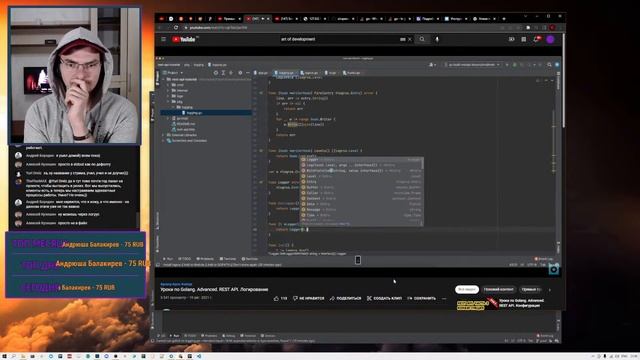Open the purple account avatar menu
The width and height of the screenshot is (640, 360).
coord(550,39)
